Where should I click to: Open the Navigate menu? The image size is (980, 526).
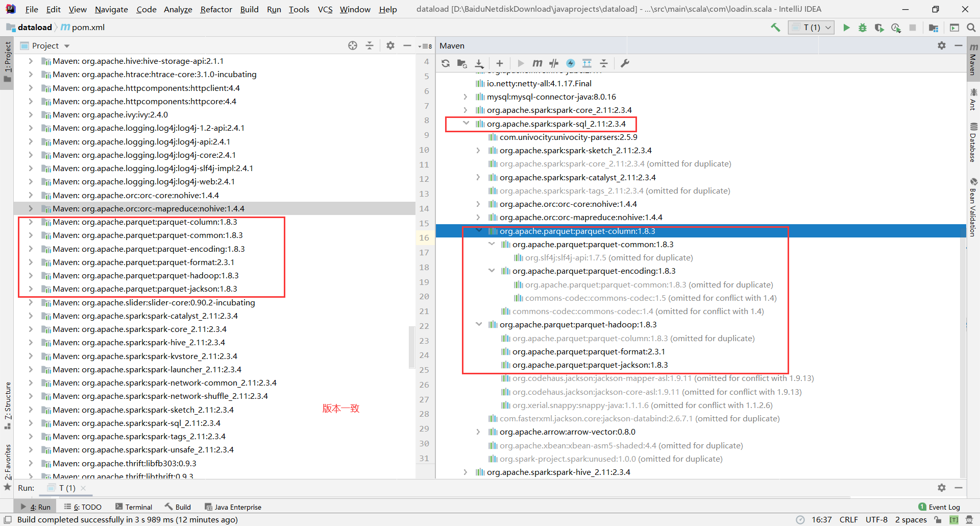tap(111, 9)
